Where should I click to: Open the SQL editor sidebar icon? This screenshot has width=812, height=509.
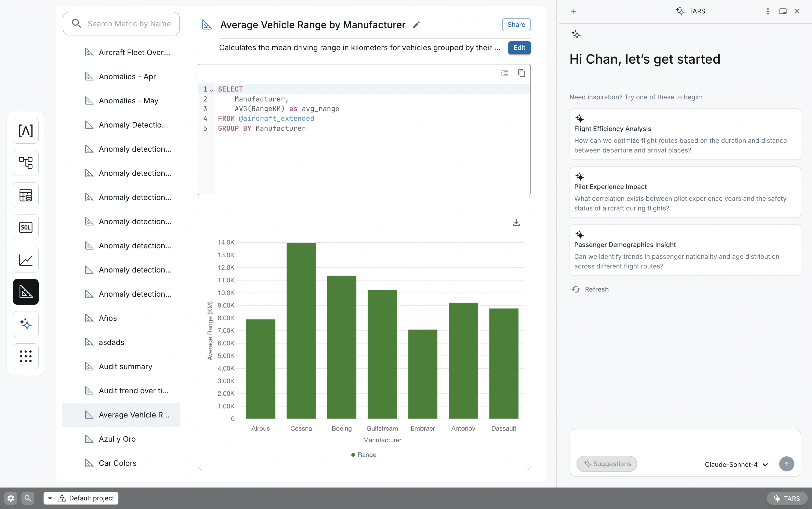tap(26, 228)
